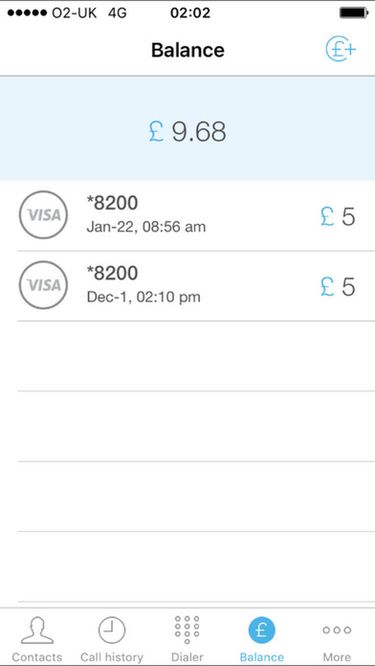
Task: Switch to the More tab label
Action: click(x=337, y=657)
